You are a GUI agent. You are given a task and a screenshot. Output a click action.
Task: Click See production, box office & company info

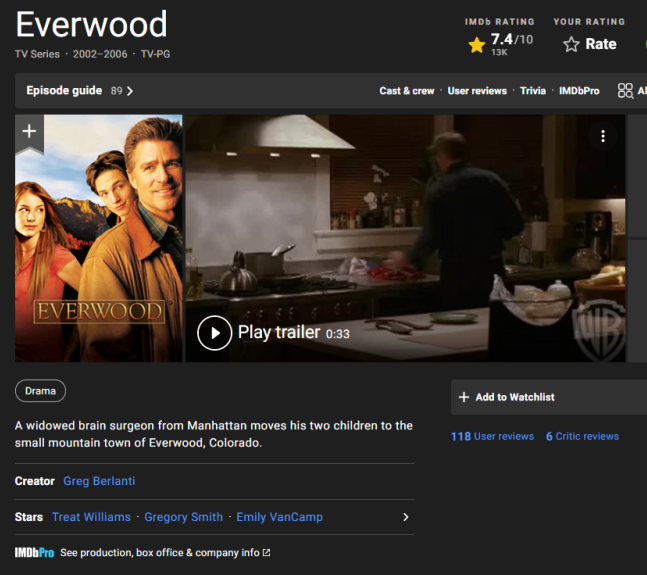(160, 552)
